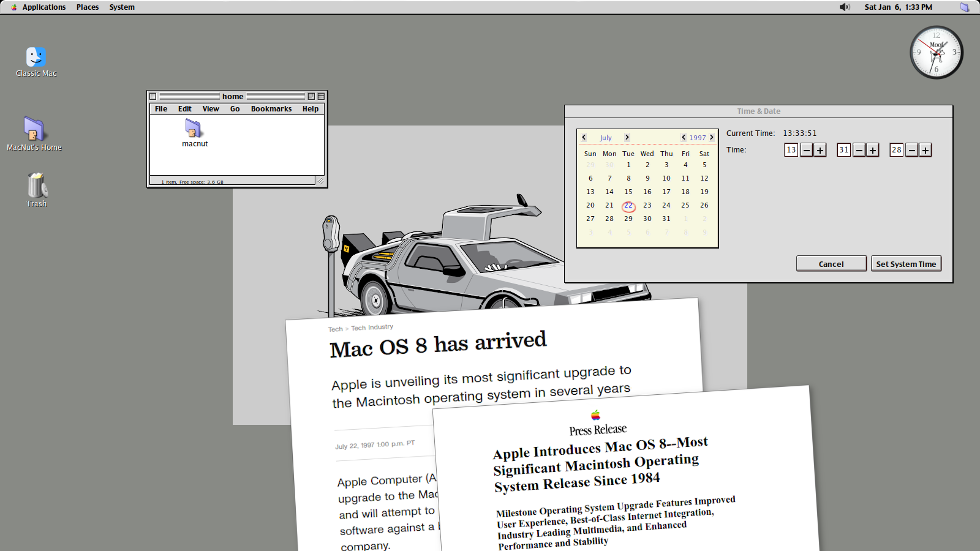Viewport: 980px width, 551px height.
Task: Decrease the seconds value 28
Action: (912, 150)
